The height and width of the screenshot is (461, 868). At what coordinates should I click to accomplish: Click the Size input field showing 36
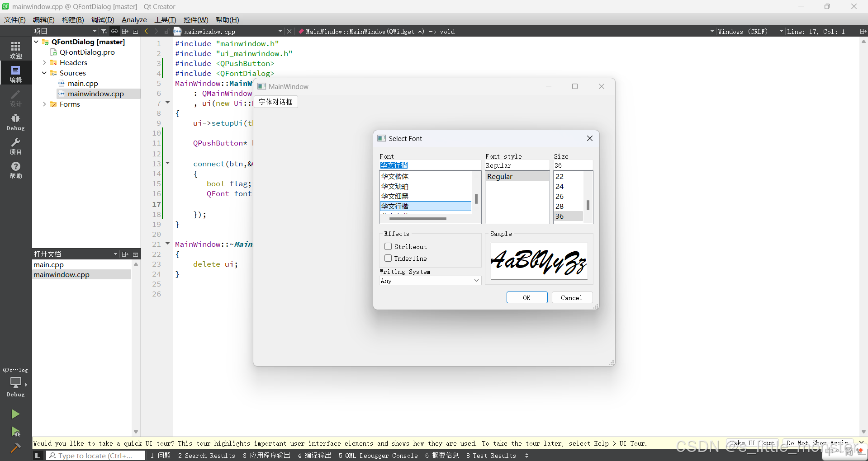573,165
